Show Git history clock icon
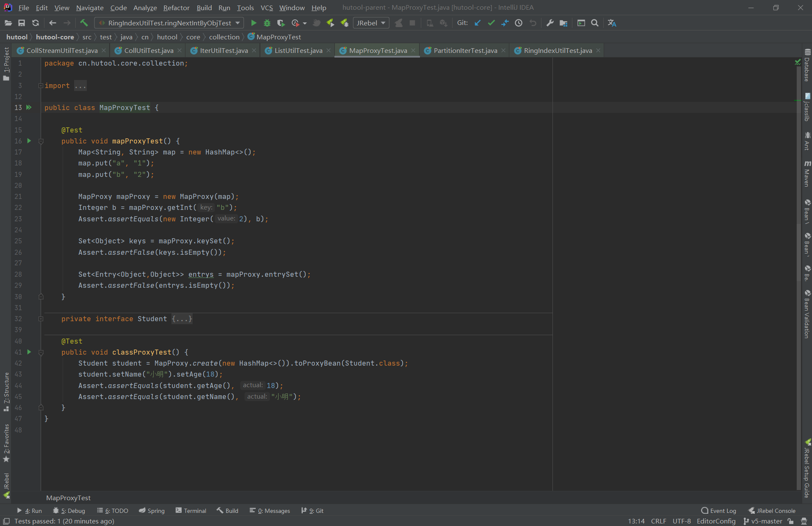812x526 pixels. [x=519, y=23]
